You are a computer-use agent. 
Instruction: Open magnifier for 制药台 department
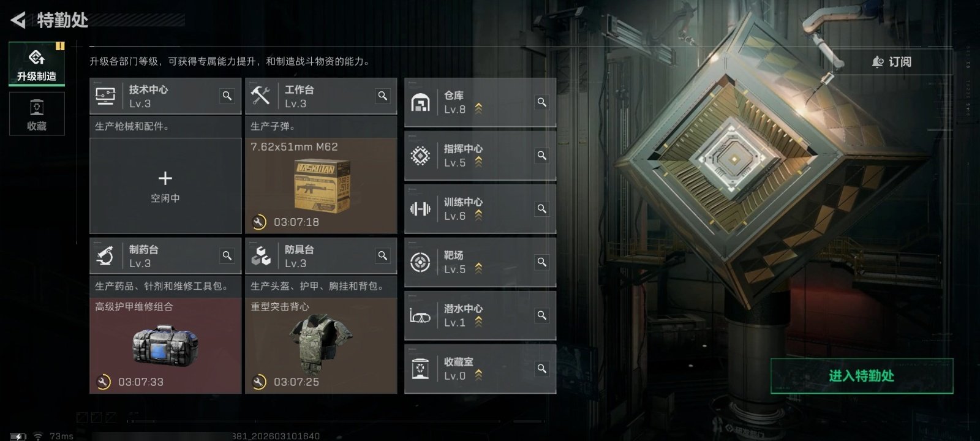coord(227,256)
